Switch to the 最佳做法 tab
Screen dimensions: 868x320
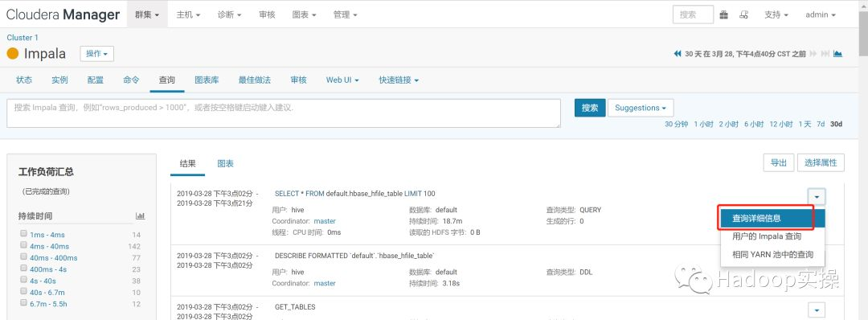(x=255, y=80)
